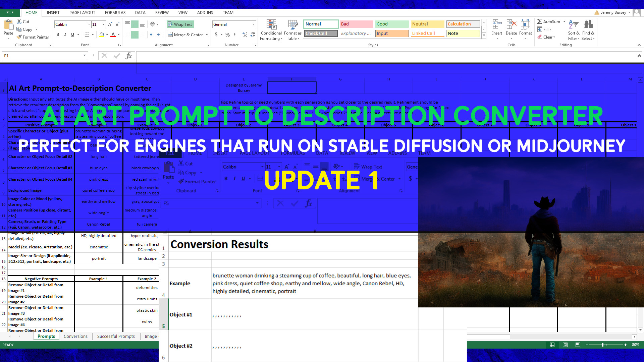This screenshot has height=362, width=644.
Task: Open the PAGE LAYOUT ribbon tab
Action: pyautogui.click(x=82, y=12)
